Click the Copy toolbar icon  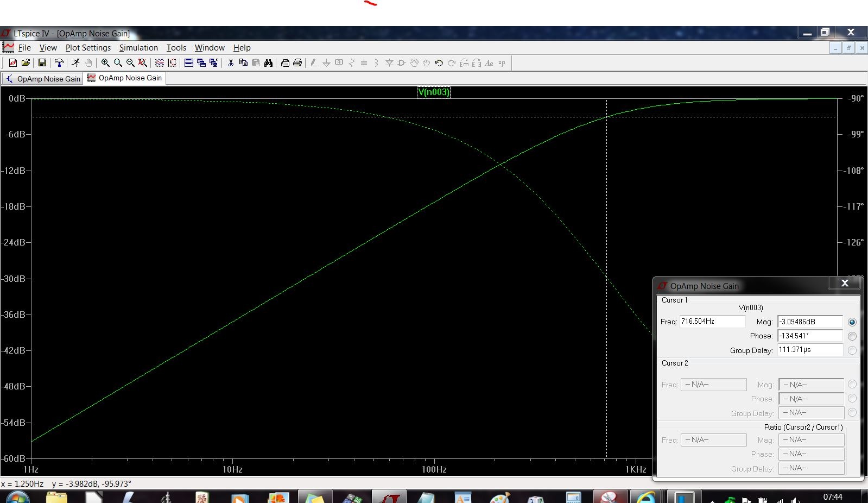[x=243, y=63]
